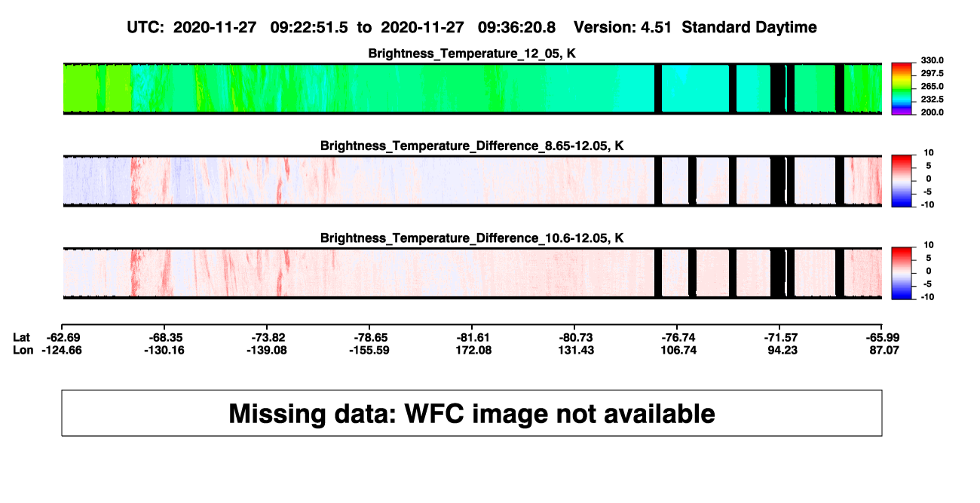Click the UTC time range title
Image resolution: width=980 pixels, height=503 pixels.
pos(472,28)
